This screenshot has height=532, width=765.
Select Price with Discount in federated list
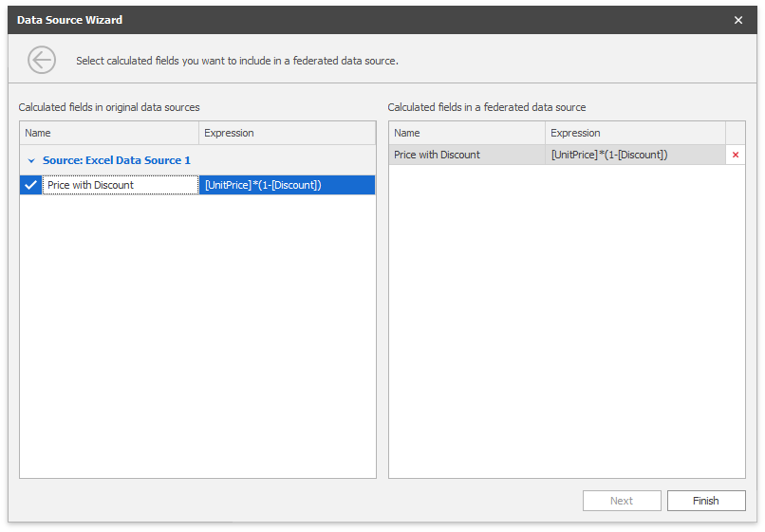pyautogui.click(x=466, y=155)
